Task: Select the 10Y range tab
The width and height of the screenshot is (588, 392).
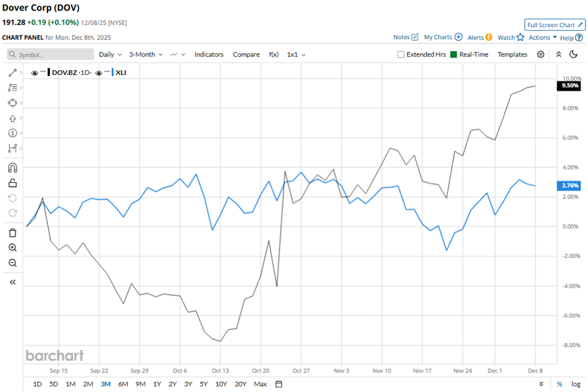Action: click(x=221, y=384)
